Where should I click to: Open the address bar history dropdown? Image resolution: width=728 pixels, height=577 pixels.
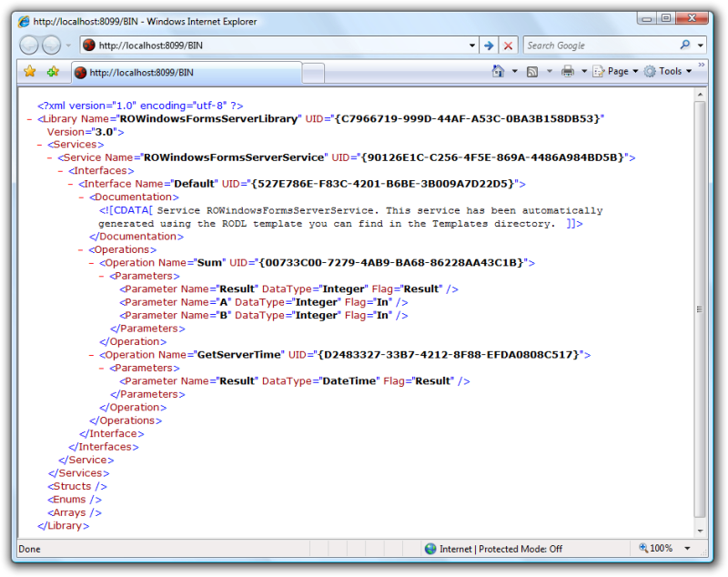click(472, 45)
